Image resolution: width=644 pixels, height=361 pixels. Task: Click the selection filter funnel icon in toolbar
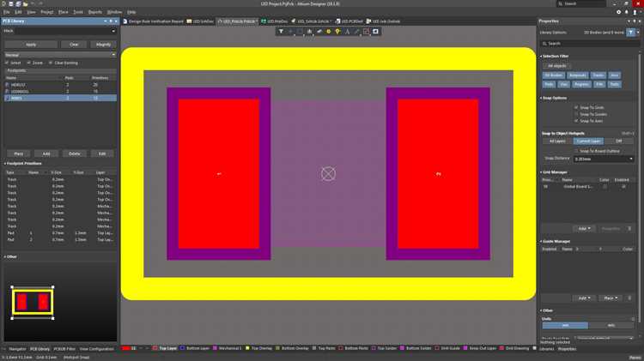click(281, 32)
